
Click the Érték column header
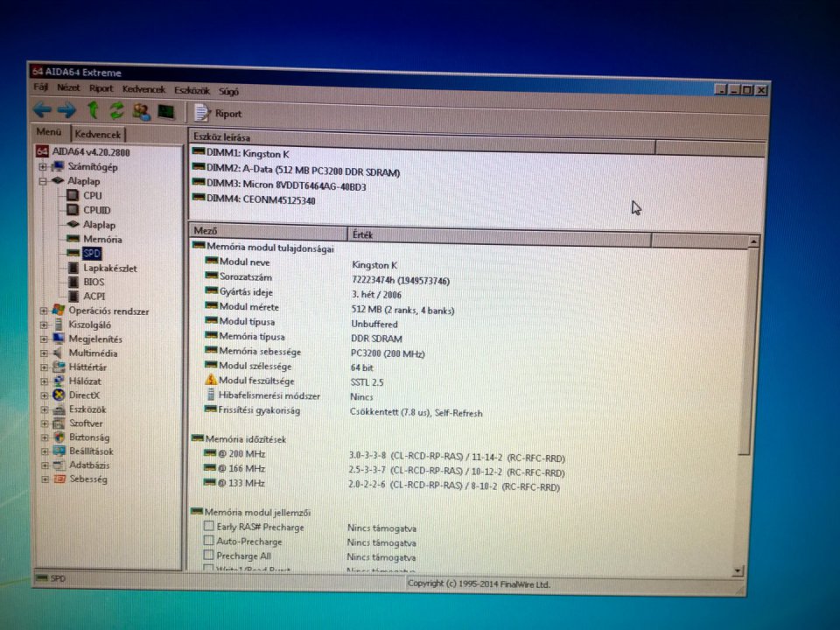(500, 235)
